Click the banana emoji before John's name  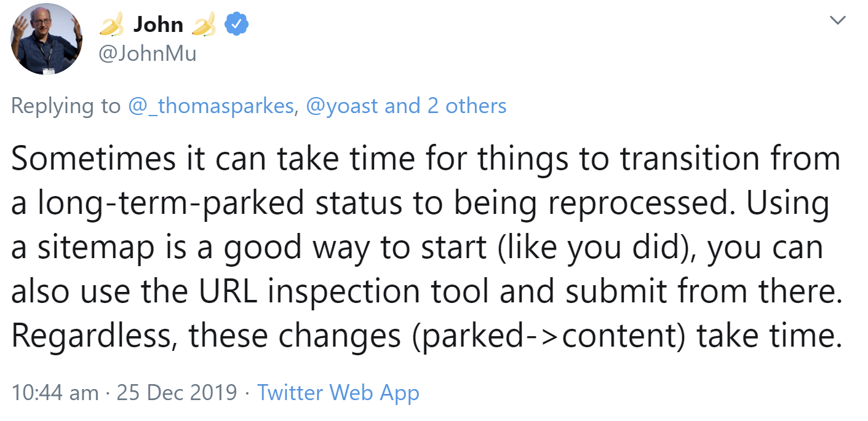click(x=112, y=22)
